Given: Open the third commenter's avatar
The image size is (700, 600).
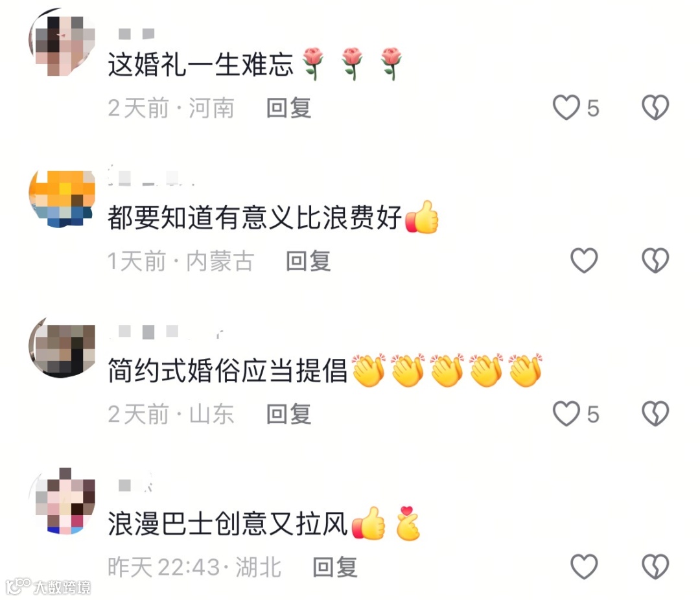Looking at the screenshot, I should (62, 348).
